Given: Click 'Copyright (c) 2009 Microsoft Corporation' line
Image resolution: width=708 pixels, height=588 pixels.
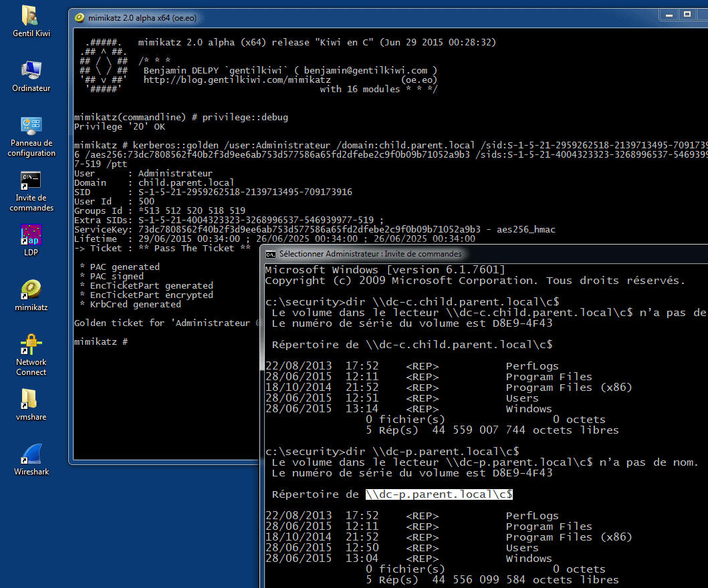Looking at the screenshot, I should pos(475,281).
